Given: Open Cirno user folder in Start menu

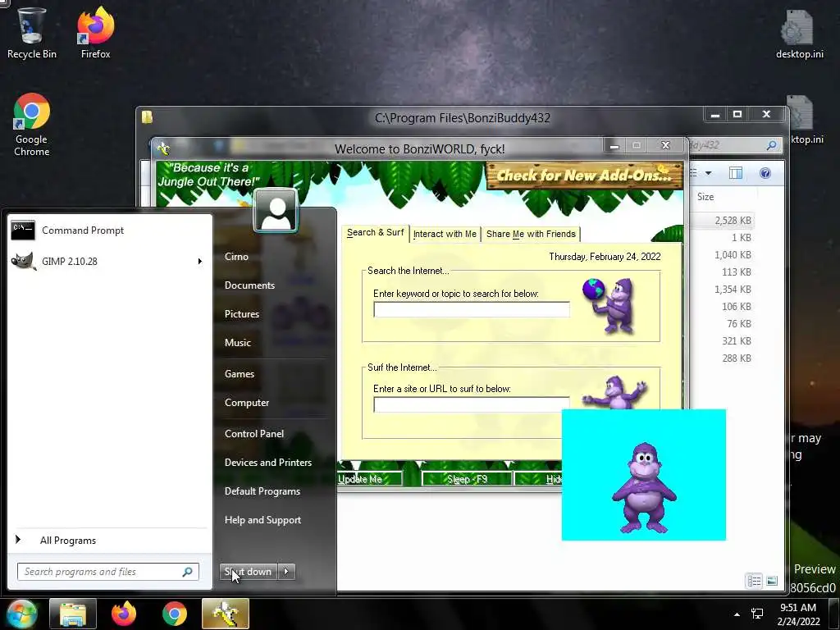Looking at the screenshot, I should pyautogui.click(x=236, y=257).
